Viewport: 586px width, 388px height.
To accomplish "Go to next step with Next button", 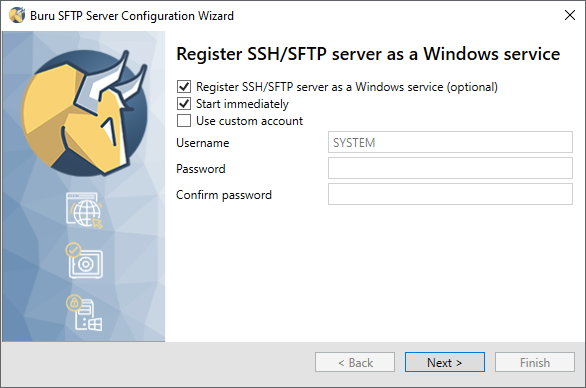I will pos(445,362).
